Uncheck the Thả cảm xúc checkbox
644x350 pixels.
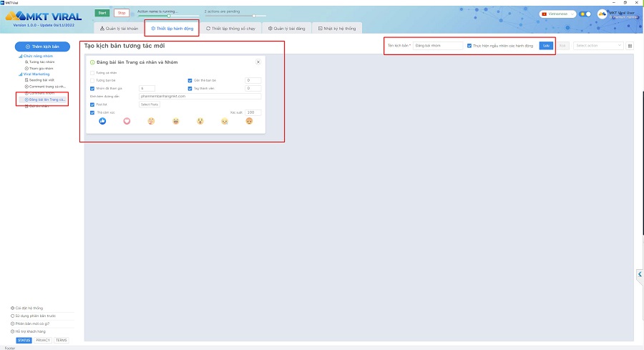click(92, 112)
